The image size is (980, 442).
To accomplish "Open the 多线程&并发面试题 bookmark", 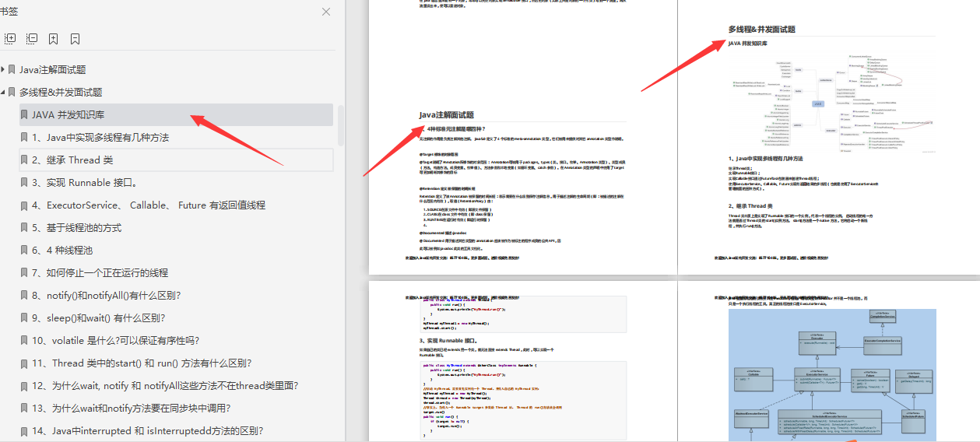I will [x=61, y=92].
